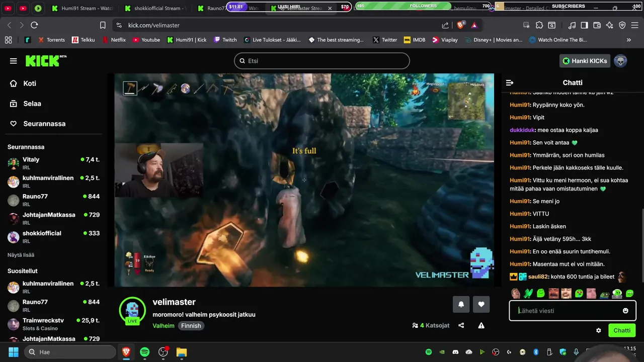The height and width of the screenshot is (362, 644).
Task: Click the share icon in the address bar
Action: pyautogui.click(x=445, y=25)
